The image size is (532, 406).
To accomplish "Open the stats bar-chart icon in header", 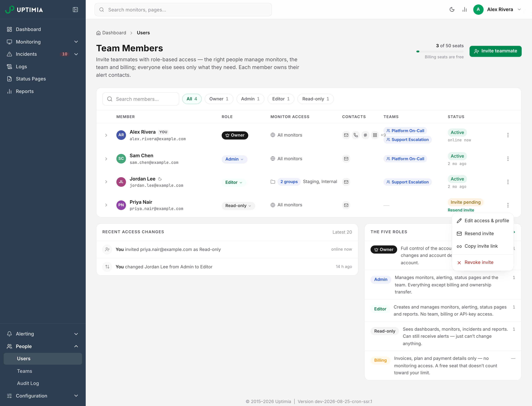I will point(464,10).
